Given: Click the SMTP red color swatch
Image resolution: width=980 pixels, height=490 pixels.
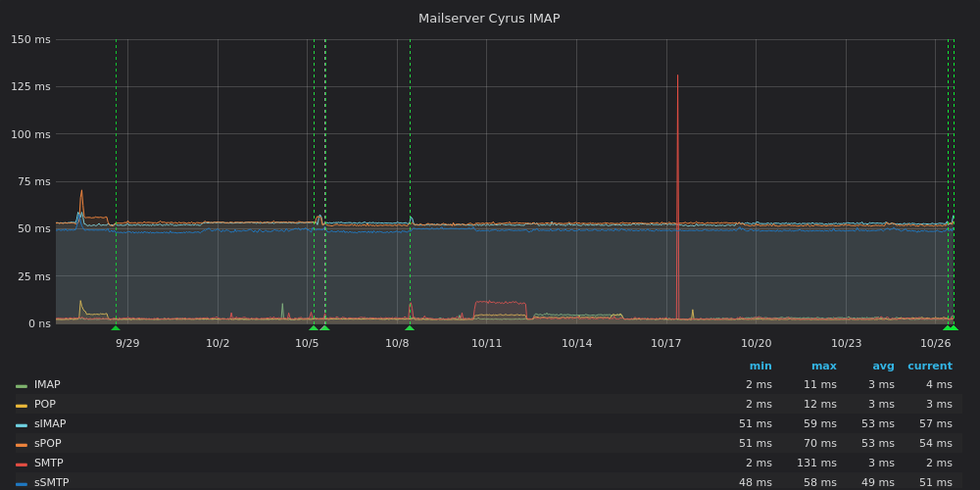Looking at the screenshot, I should [22, 465].
